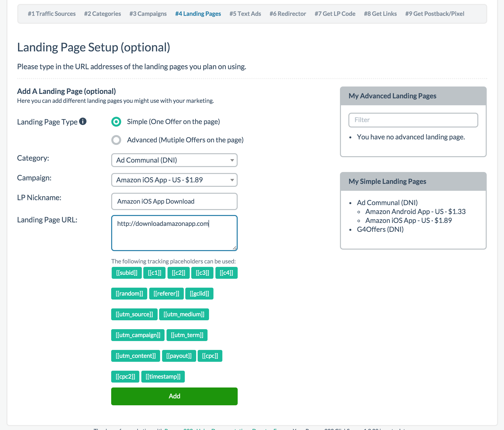504x430 pixels.
Task: Insert the [[random]] tracking placeholder
Action: 129,293
